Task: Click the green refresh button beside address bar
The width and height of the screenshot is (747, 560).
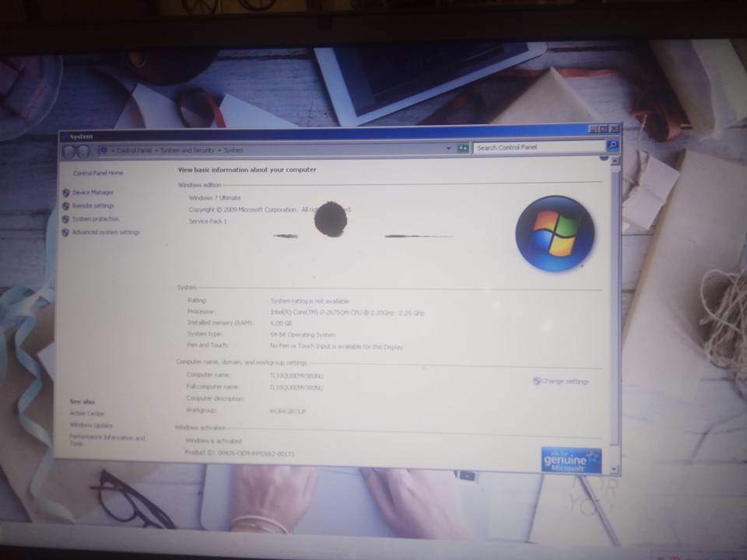Action: (463, 148)
